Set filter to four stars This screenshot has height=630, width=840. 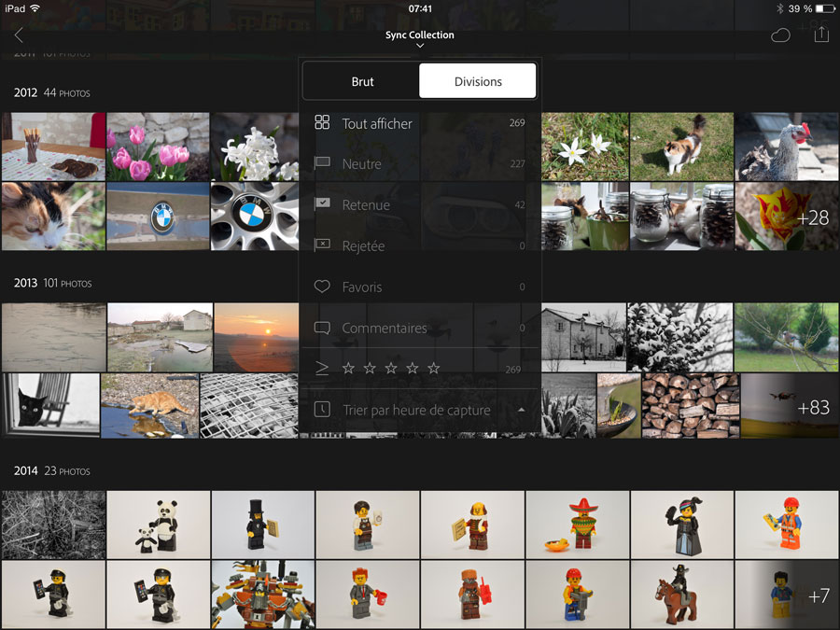(412, 368)
